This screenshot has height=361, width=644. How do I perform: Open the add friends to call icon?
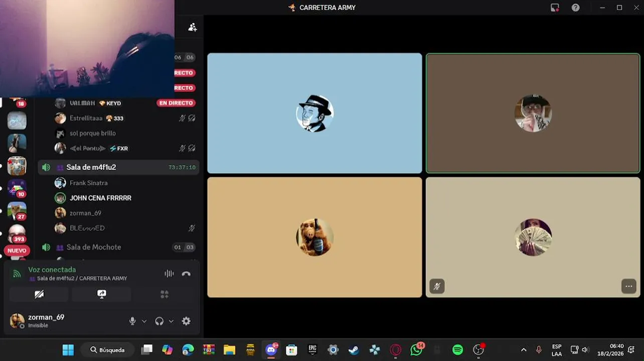tap(192, 27)
